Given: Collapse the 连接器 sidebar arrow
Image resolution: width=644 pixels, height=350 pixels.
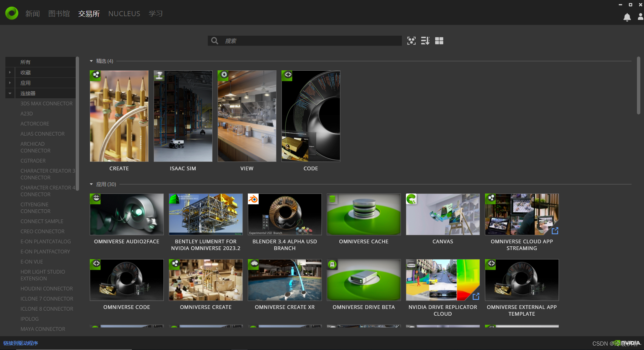Looking at the screenshot, I should coord(10,93).
